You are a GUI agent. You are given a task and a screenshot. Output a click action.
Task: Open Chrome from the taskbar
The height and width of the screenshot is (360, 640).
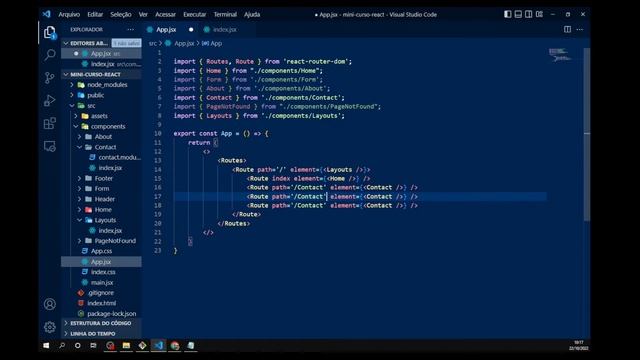[175, 346]
